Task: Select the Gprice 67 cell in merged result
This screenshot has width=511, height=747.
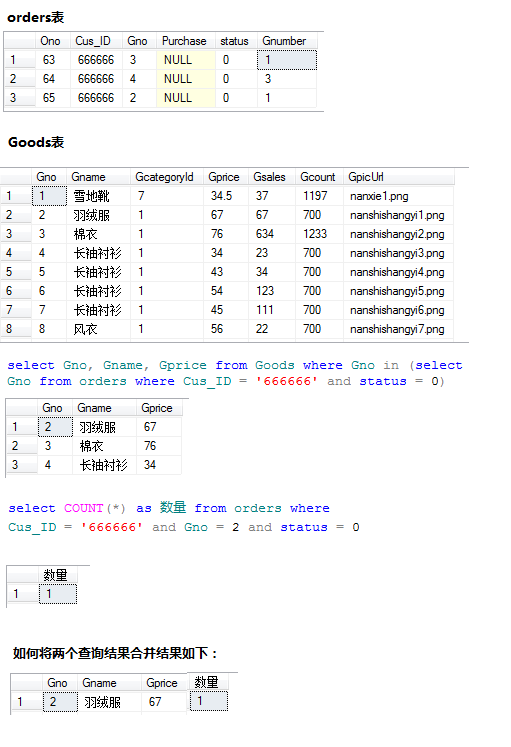Action: 164,702
